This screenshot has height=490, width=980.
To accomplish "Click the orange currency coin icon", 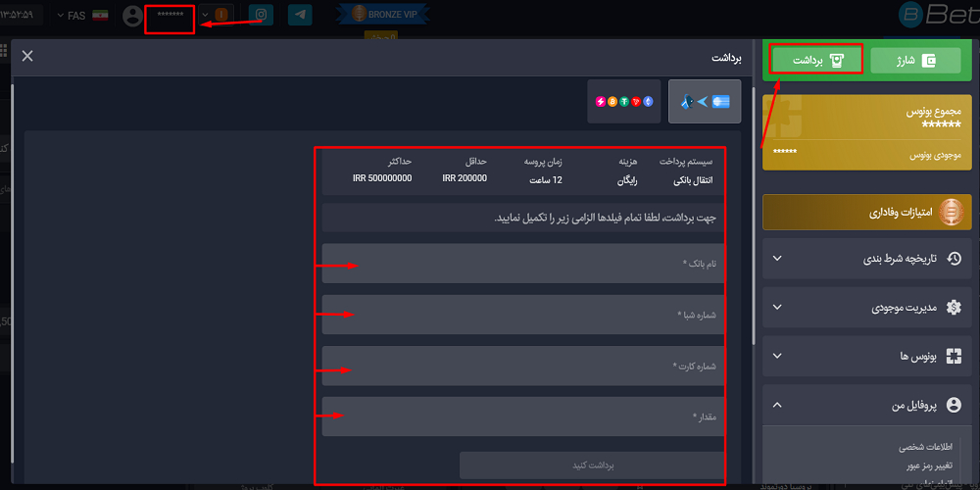I will (x=222, y=16).
